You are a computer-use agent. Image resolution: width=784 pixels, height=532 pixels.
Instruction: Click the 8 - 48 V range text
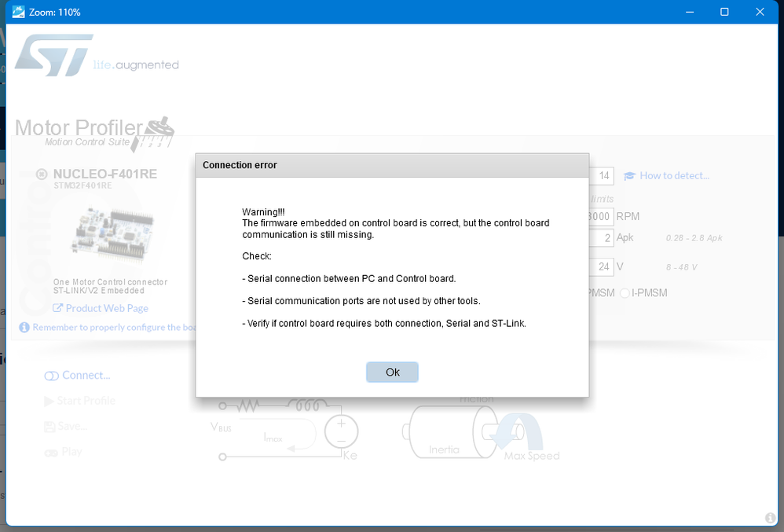[681, 267]
